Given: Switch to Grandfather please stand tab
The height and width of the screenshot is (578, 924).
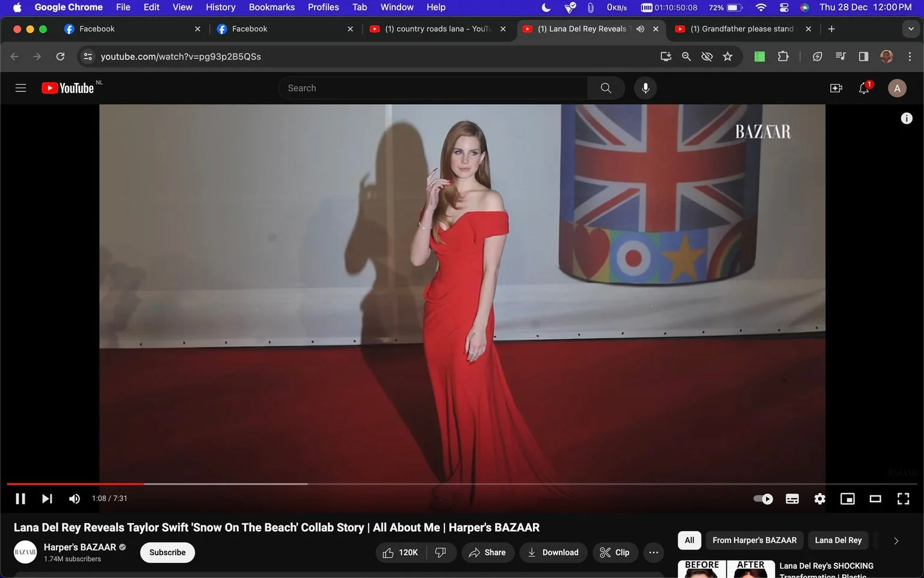Looking at the screenshot, I should [x=743, y=29].
